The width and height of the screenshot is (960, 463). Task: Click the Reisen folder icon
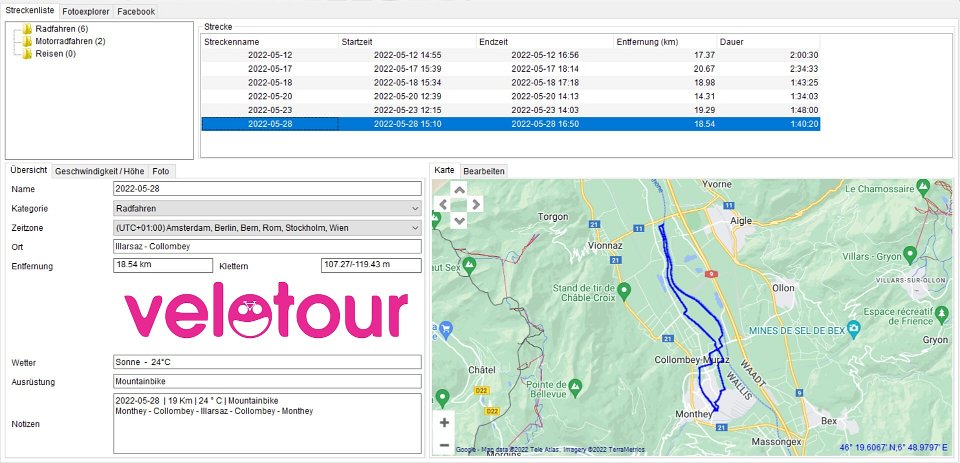27,54
